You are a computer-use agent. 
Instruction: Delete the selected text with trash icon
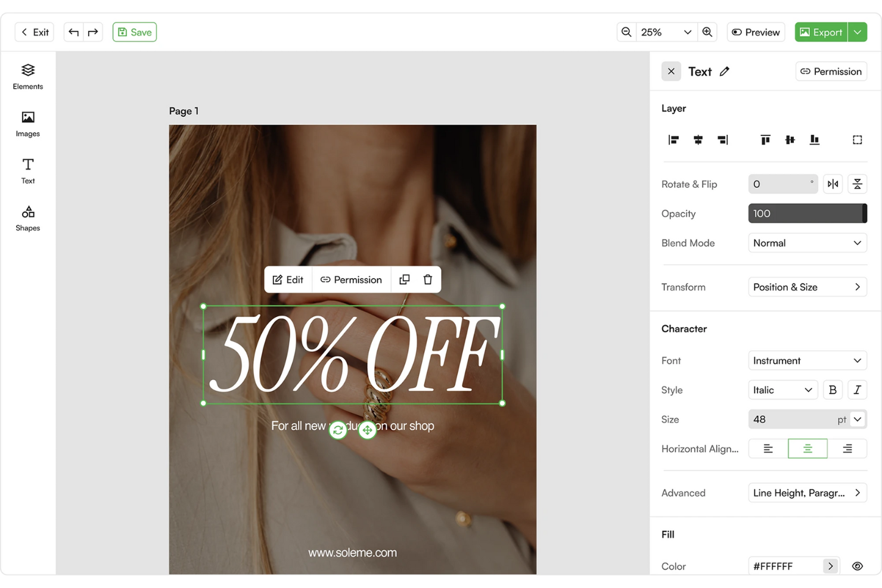pyautogui.click(x=428, y=279)
